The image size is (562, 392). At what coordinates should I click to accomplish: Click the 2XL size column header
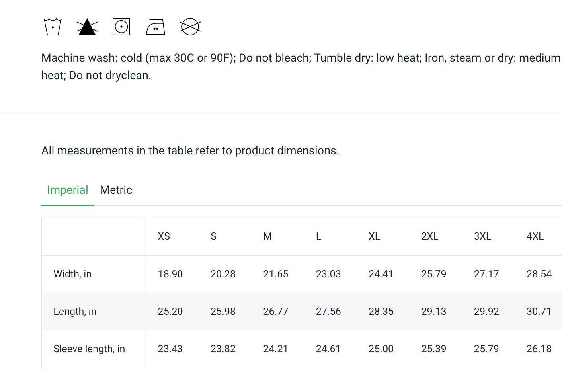[430, 236]
